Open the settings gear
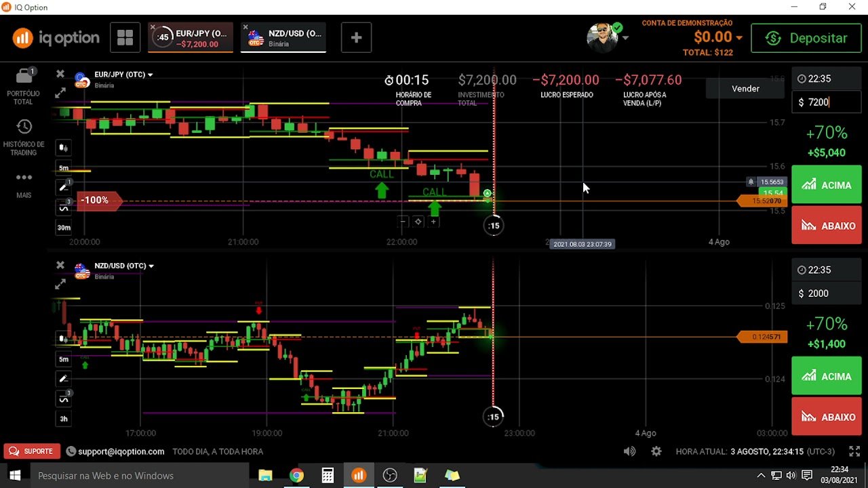This screenshot has height=488, width=868. click(656, 451)
